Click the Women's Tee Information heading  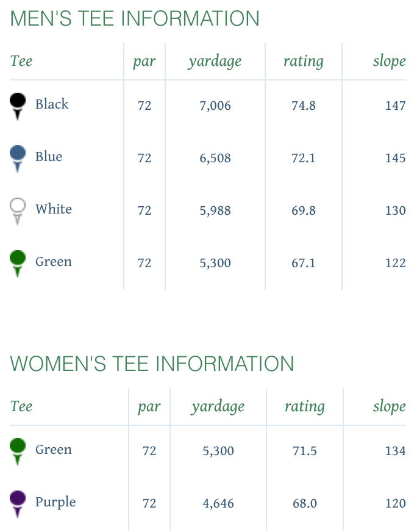coord(152,364)
